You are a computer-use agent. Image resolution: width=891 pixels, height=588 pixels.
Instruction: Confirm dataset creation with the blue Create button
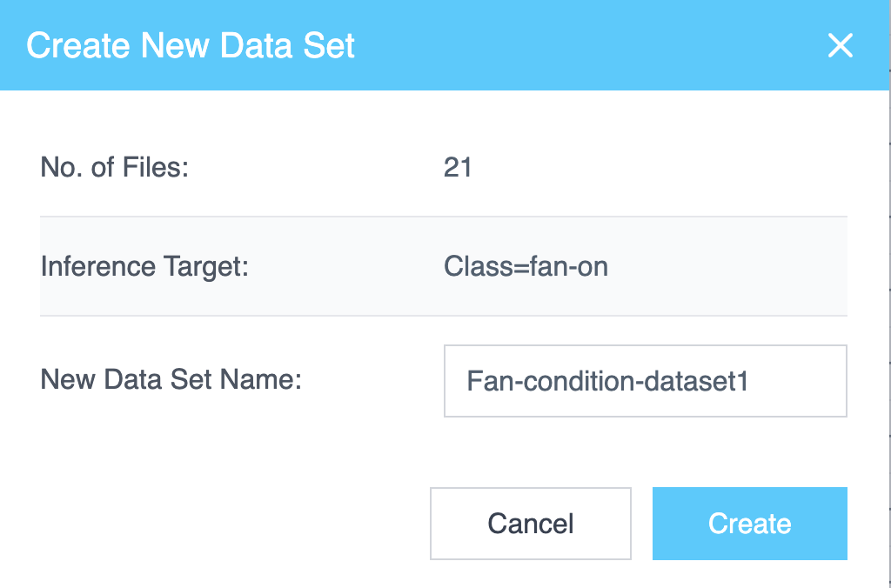tap(749, 523)
